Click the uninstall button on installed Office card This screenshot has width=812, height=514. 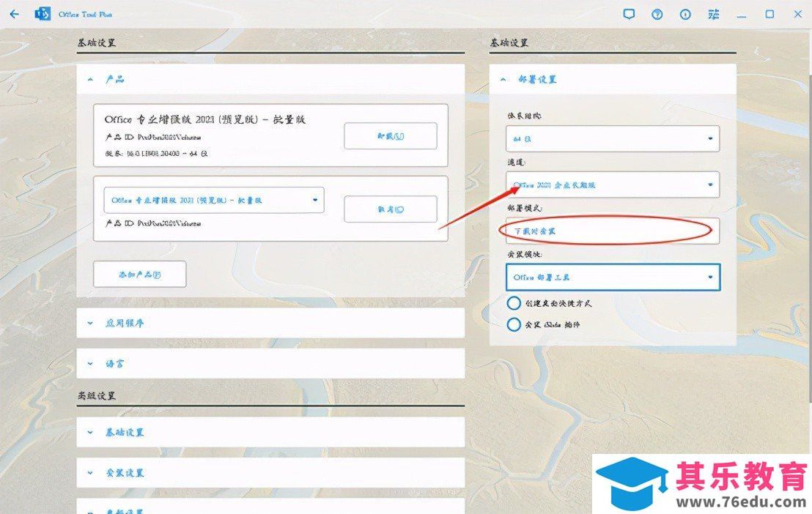coord(391,136)
